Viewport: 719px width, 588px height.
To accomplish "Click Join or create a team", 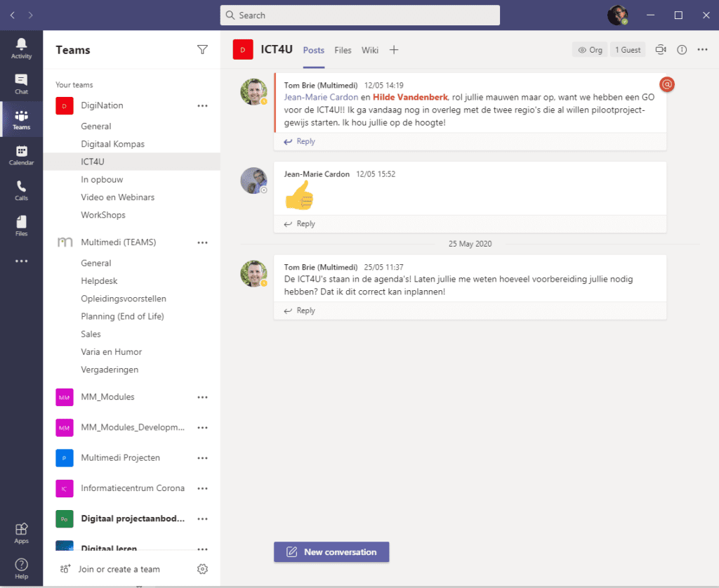I will click(110, 569).
